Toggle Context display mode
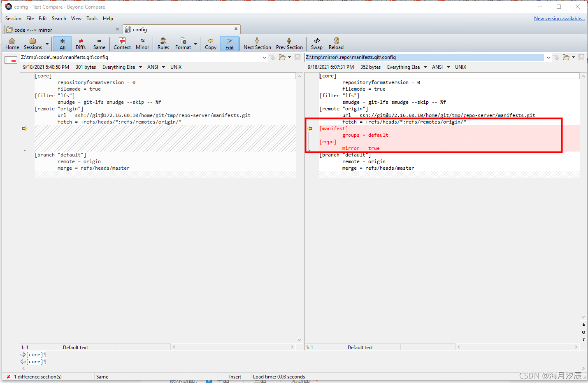 [122, 43]
